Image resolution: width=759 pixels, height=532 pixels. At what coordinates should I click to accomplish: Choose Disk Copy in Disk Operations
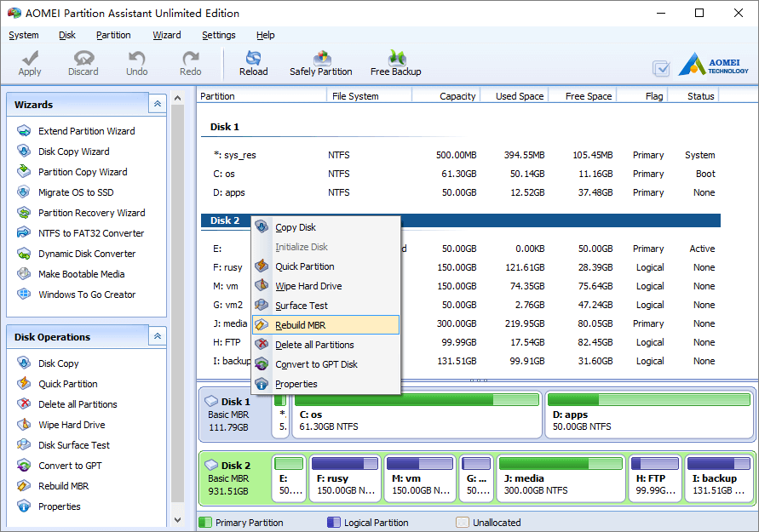(x=58, y=363)
